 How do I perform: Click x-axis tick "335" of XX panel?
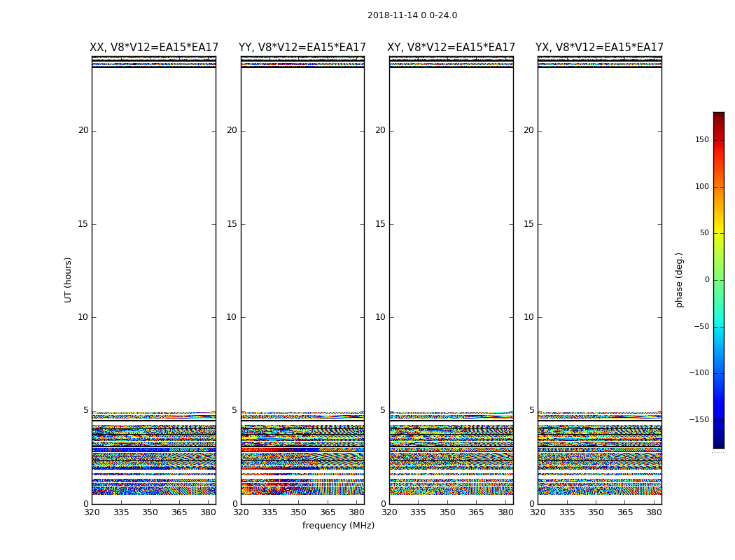(121, 512)
